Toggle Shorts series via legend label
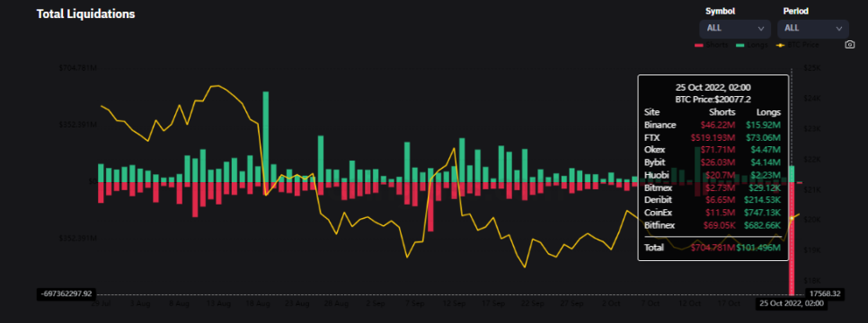 point(716,46)
